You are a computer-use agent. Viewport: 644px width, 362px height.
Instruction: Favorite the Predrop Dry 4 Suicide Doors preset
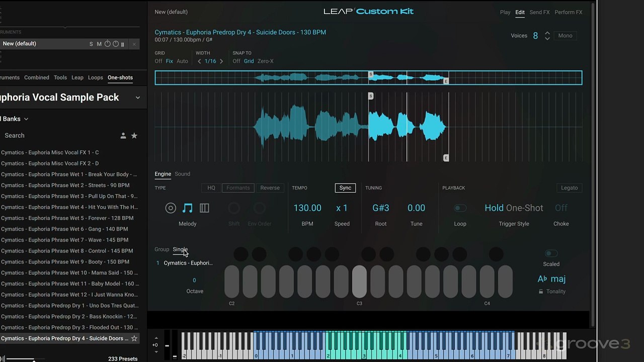point(134,338)
